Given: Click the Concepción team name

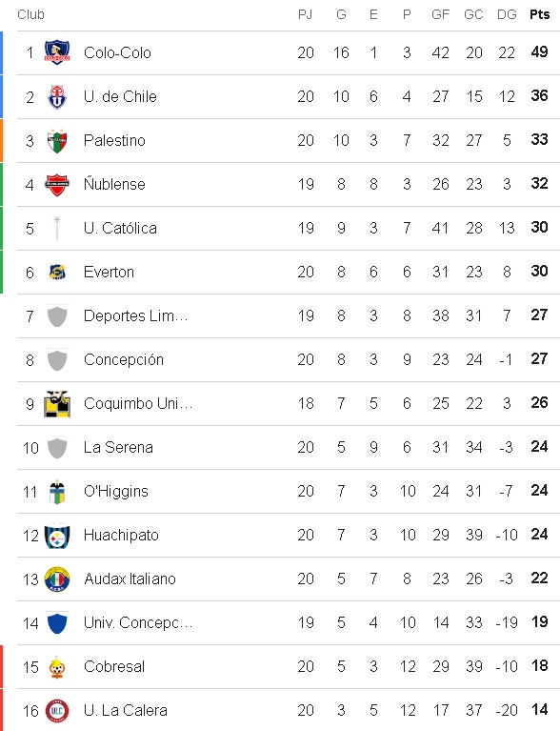Looking at the screenshot, I should (x=124, y=359).
